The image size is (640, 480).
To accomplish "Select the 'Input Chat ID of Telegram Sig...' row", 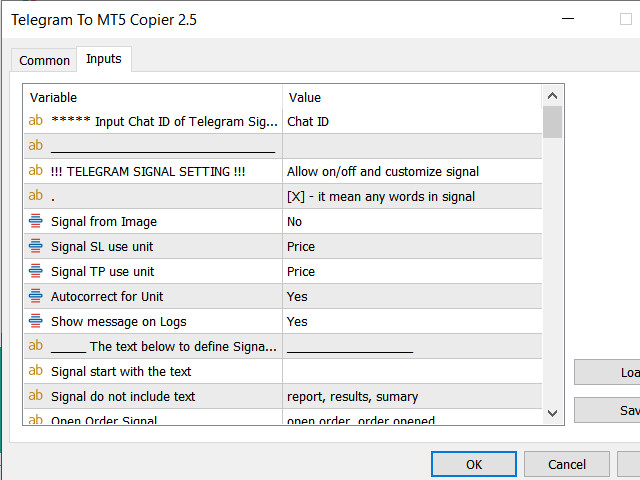I will pos(283,121).
